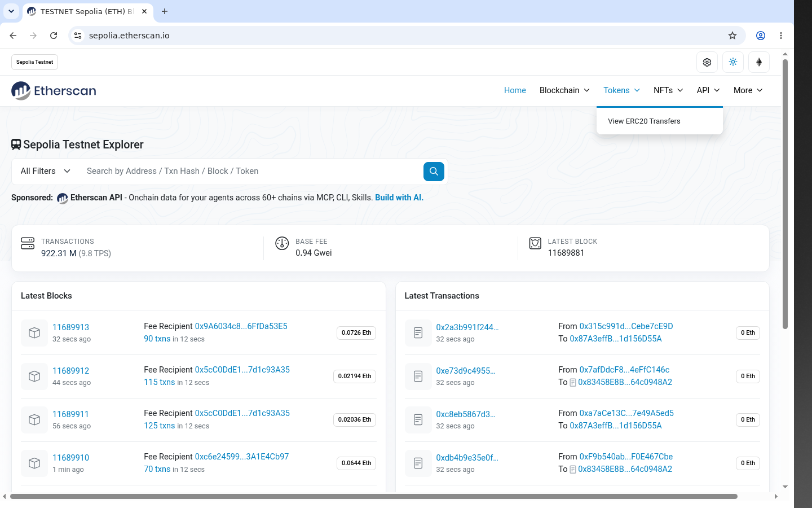Open block 11689913
Viewport: 812px width, 508px height.
[70, 327]
